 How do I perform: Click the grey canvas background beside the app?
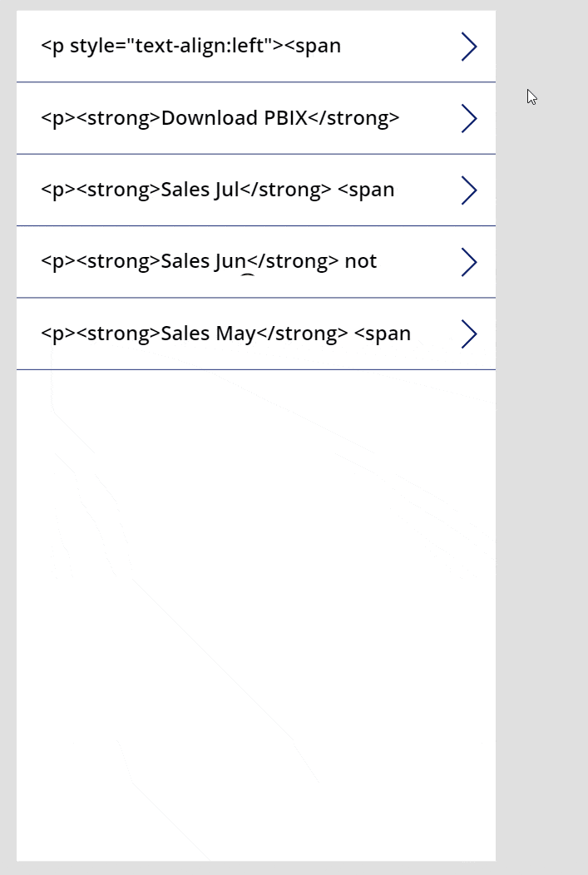[541, 447]
